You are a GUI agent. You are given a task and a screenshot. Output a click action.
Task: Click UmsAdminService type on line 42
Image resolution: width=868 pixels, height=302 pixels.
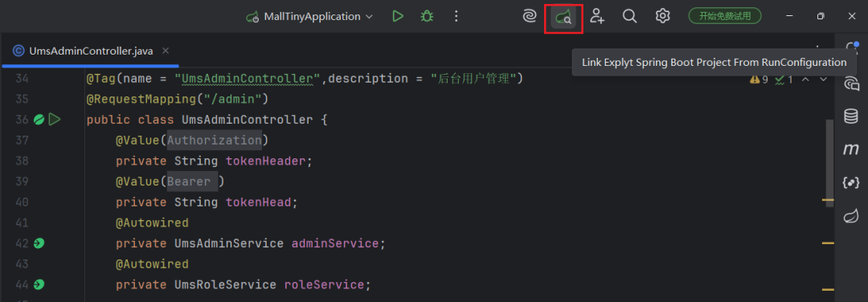(229, 243)
